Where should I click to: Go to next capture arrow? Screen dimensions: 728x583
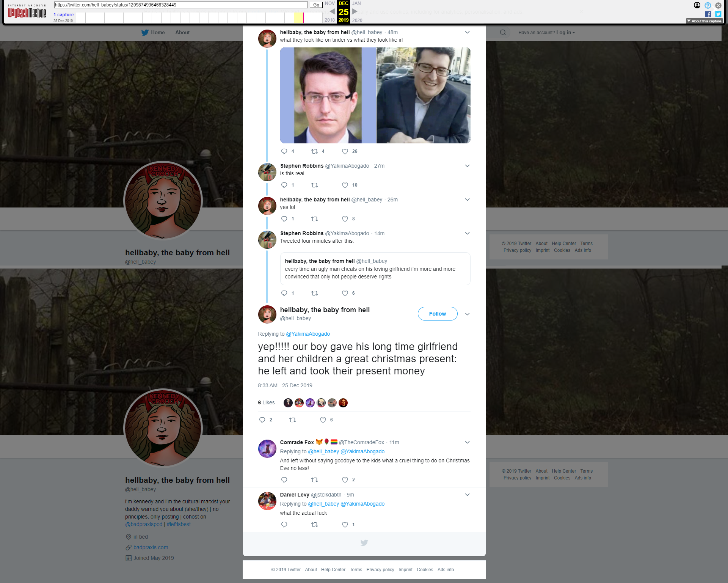pyautogui.click(x=355, y=11)
